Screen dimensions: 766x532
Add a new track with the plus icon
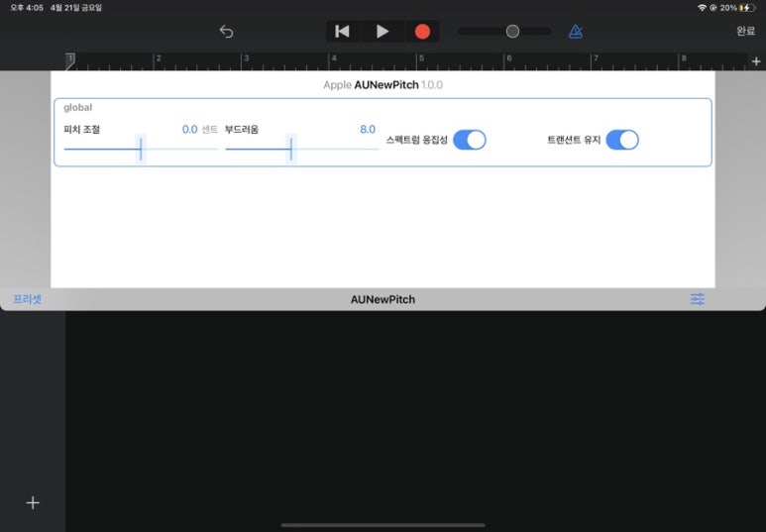pos(33,502)
